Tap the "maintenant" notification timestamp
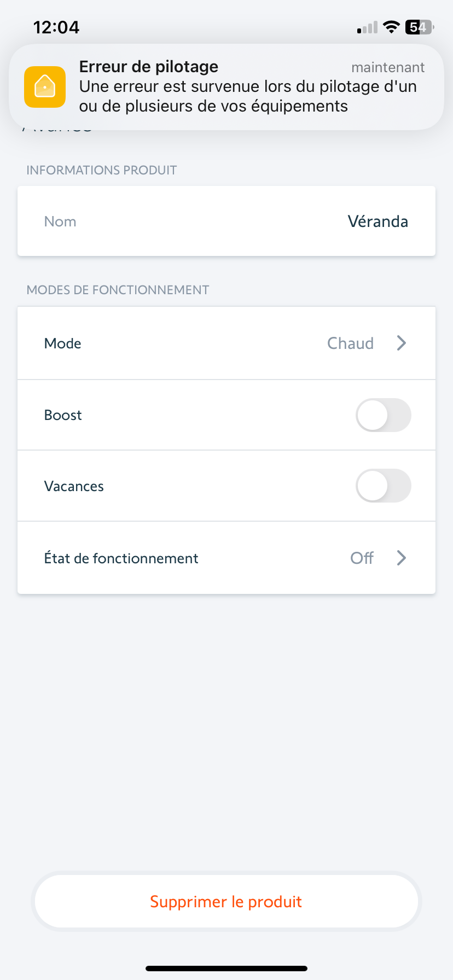 click(387, 67)
